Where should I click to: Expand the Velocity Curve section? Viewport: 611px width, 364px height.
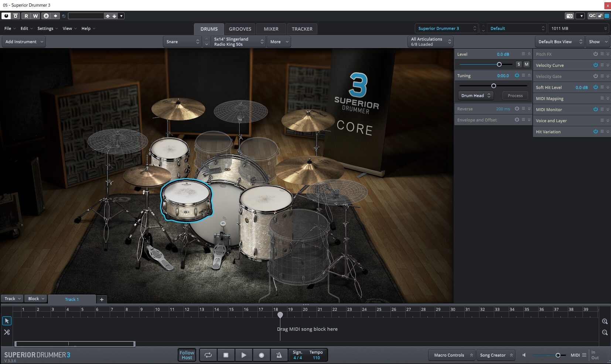[608, 65]
